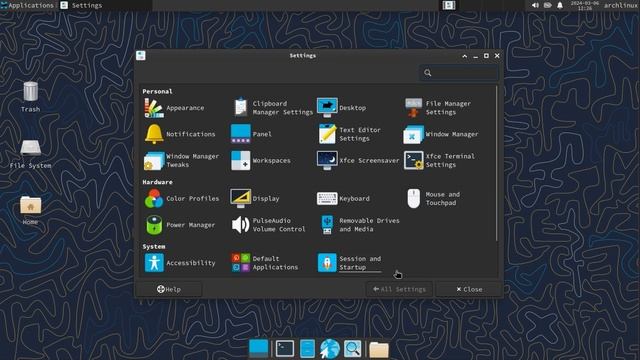This screenshot has width=640, height=360.
Task: Open the Desktop settings icon
Action: [x=342, y=108]
